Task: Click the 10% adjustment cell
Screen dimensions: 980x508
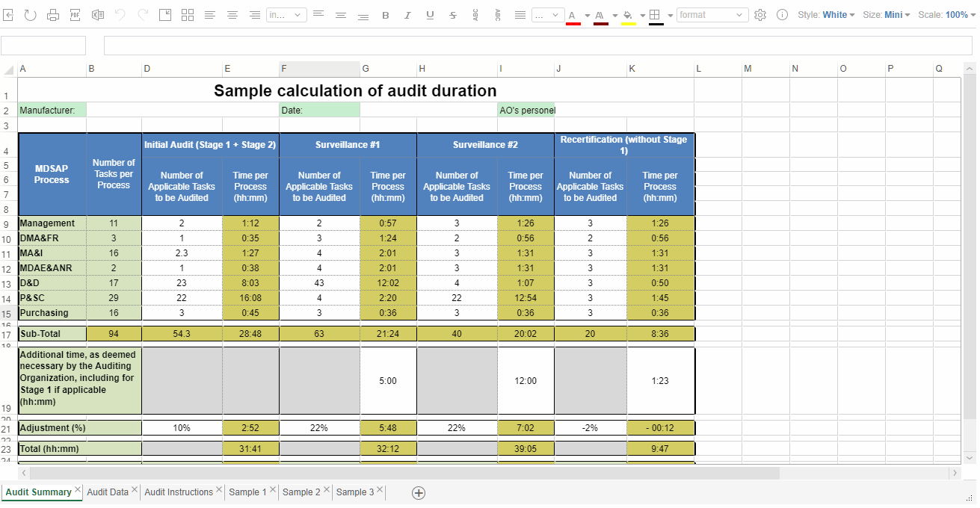Action: click(x=182, y=428)
